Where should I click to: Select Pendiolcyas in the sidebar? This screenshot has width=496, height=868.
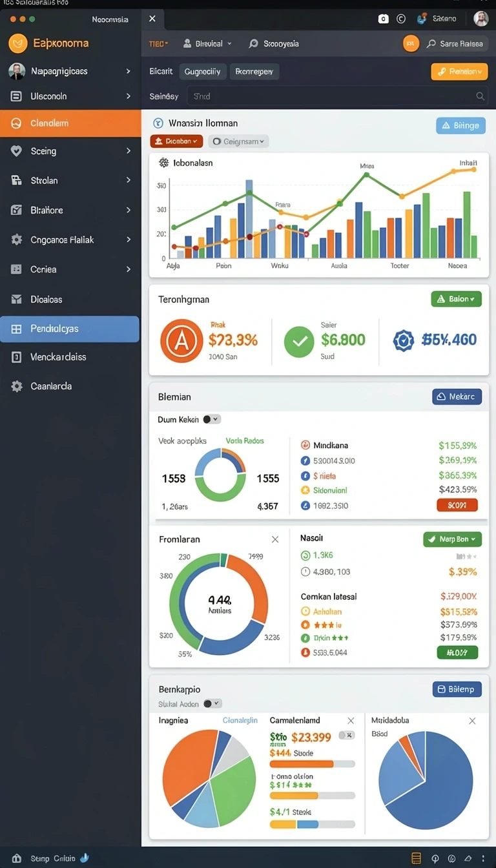(70, 329)
